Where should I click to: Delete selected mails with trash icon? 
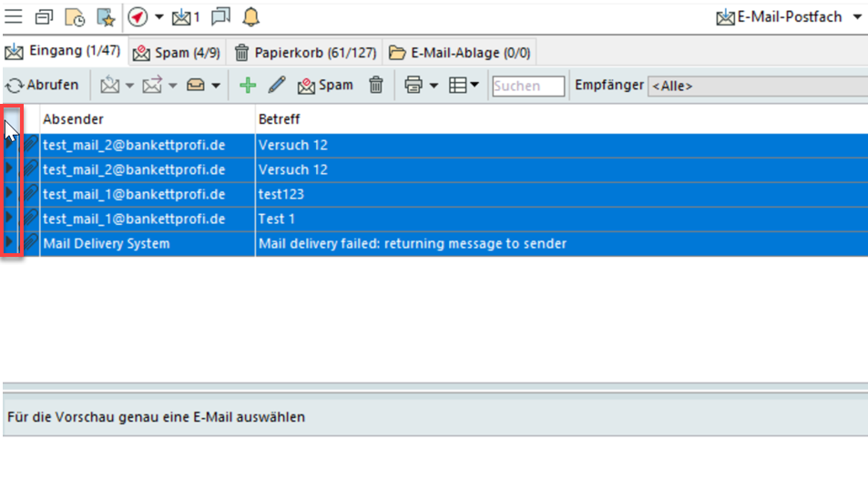point(375,86)
